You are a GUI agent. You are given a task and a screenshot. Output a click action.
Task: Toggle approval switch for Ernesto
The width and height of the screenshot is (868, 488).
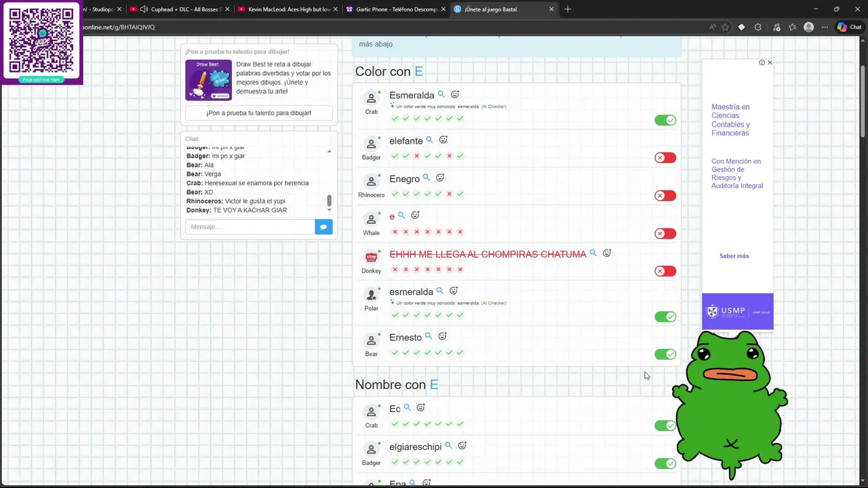[x=665, y=354]
